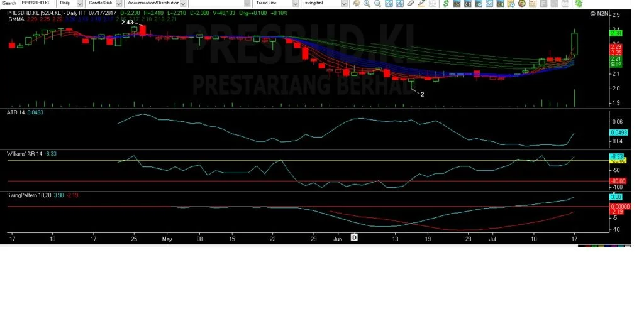Expand the Accumulation/Distribution indicator dropdown
The height and width of the screenshot is (336, 644).
click(x=183, y=3)
